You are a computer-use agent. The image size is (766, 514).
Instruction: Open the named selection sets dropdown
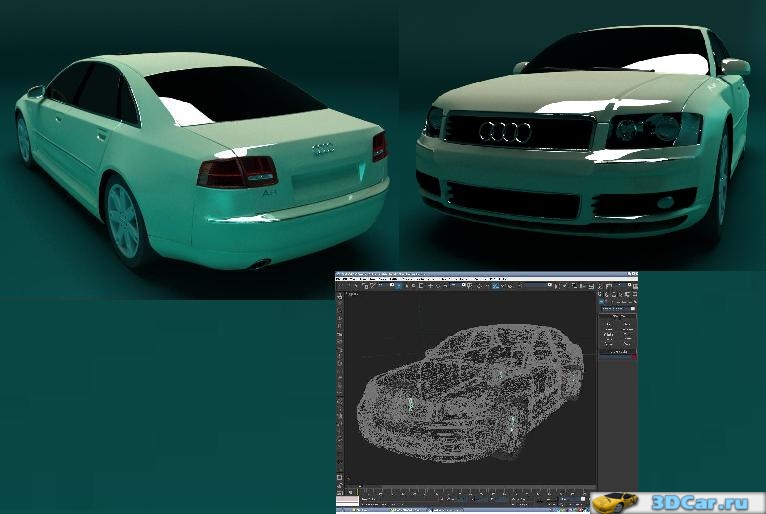[x=539, y=285]
